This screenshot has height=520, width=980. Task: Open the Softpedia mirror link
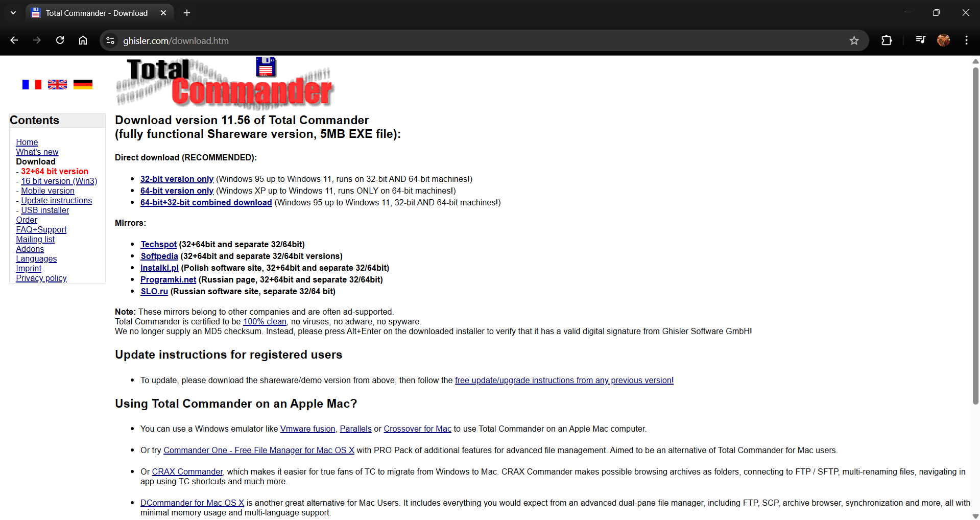click(159, 256)
